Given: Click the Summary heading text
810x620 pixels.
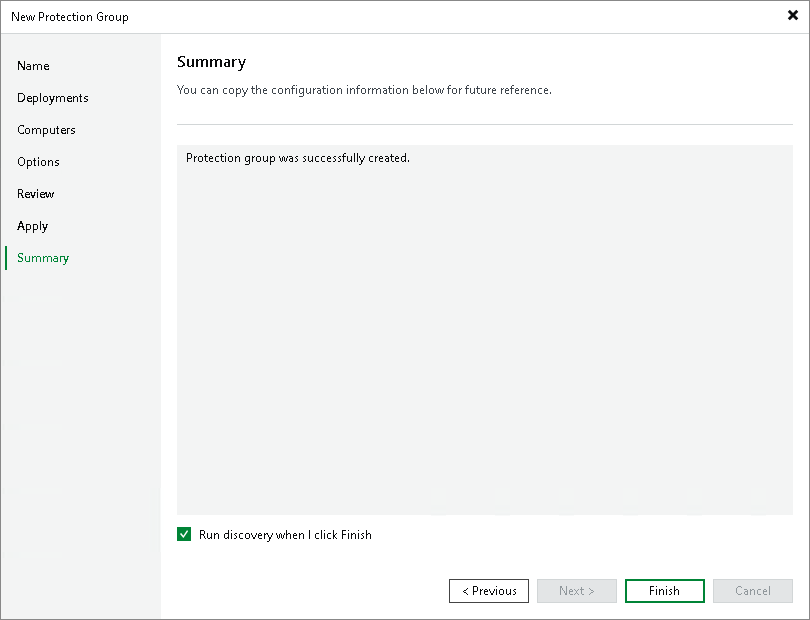Looking at the screenshot, I should coord(211,62).
